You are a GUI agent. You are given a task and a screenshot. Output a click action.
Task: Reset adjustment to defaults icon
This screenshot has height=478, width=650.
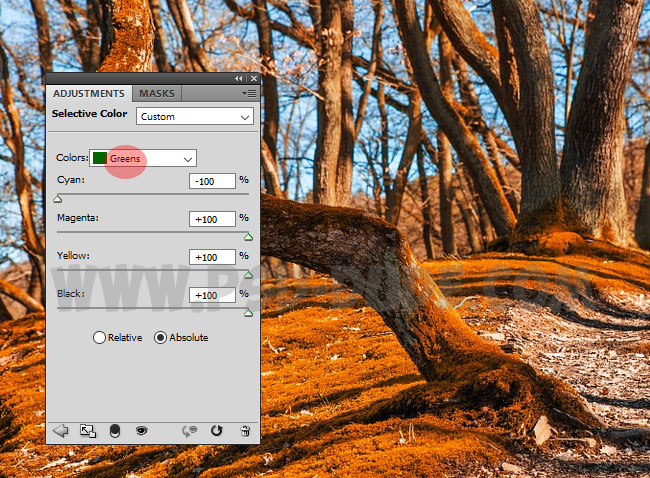[216, 430]
